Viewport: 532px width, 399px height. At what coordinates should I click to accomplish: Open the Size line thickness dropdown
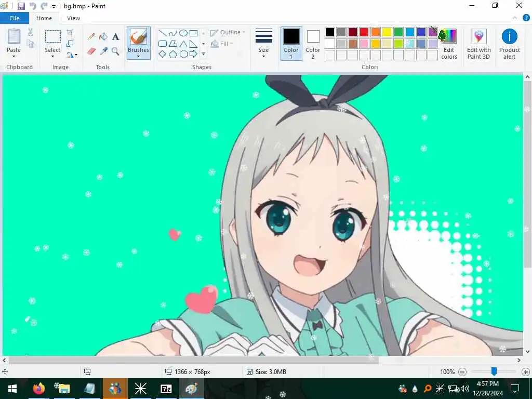tap(263, 43)
